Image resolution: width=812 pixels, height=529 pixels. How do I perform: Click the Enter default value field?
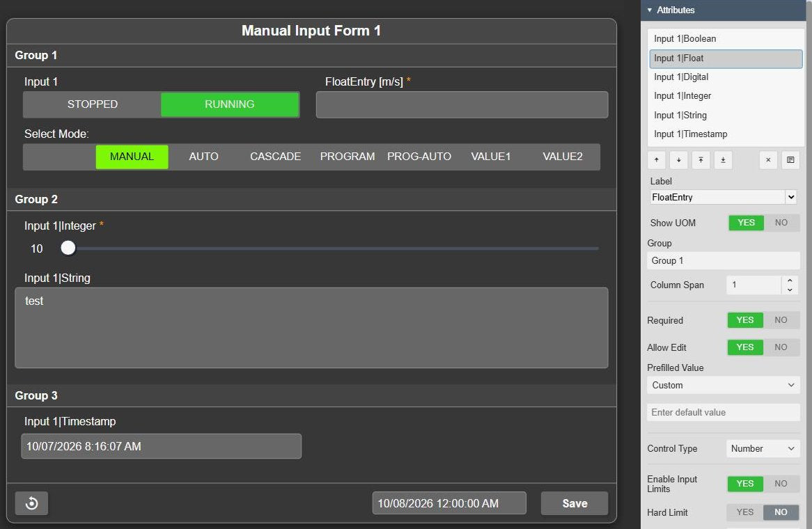[723, 413]
